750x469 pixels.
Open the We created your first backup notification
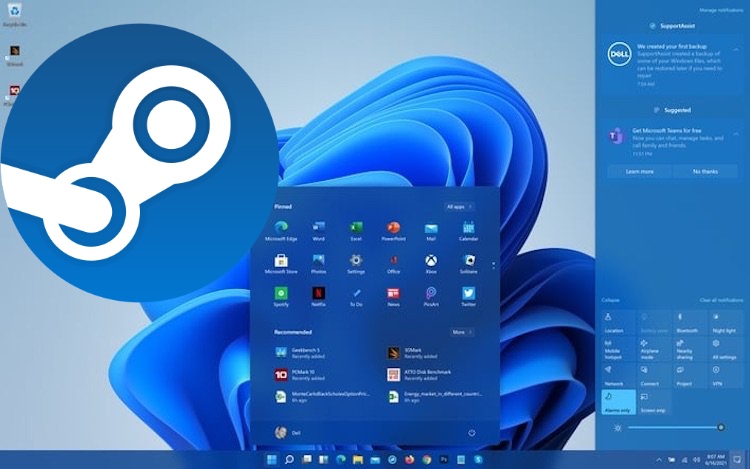(672, 64)
